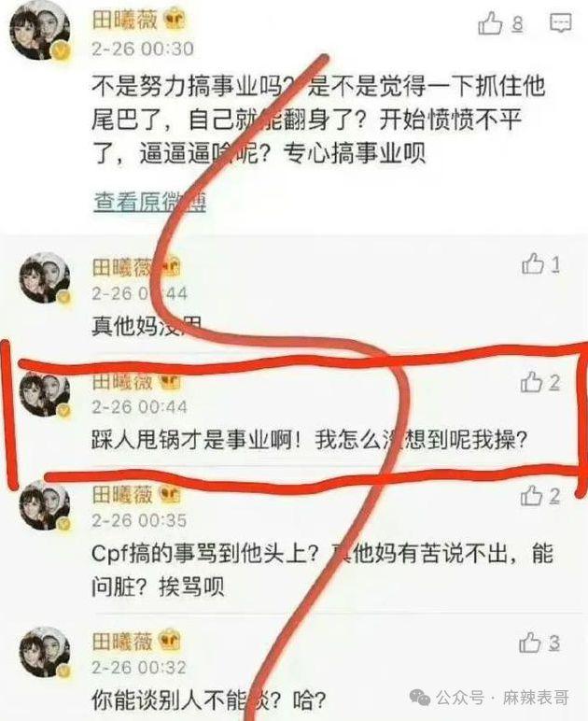Image resolution: width=588 pixels, height=721 pixels.
Task: Open username 田曦薇 on the 00:35 comment
Action: point(122,495)
